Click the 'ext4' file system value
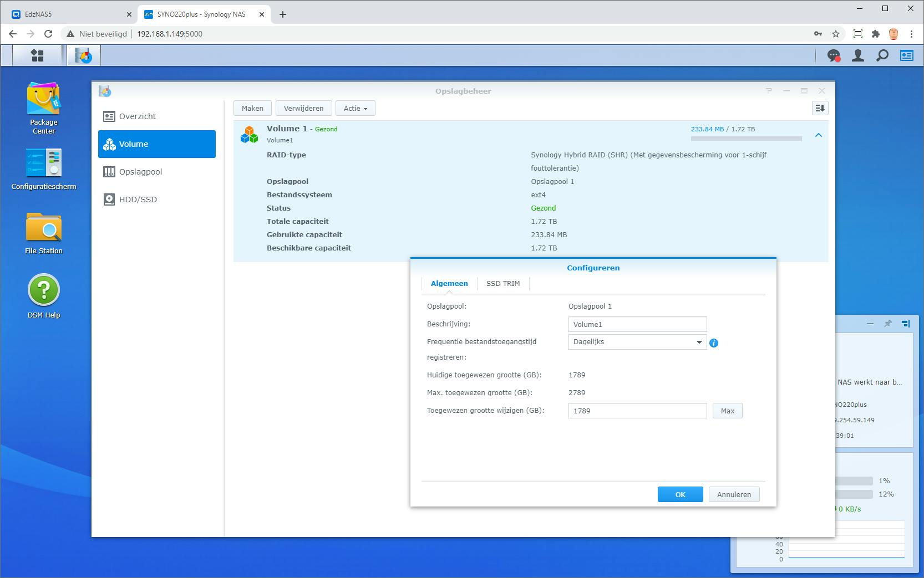 [538, 195]
